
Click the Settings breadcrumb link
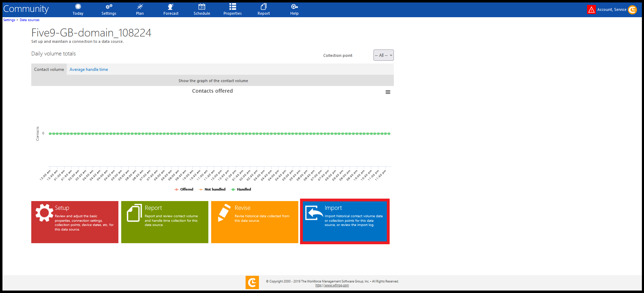coord(9,20)
